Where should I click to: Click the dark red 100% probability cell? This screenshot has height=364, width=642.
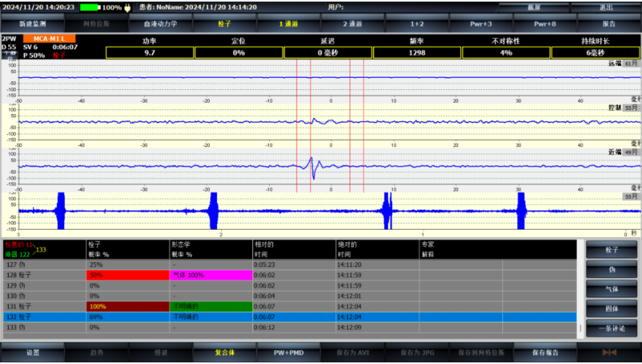click(x=128, y=306)
